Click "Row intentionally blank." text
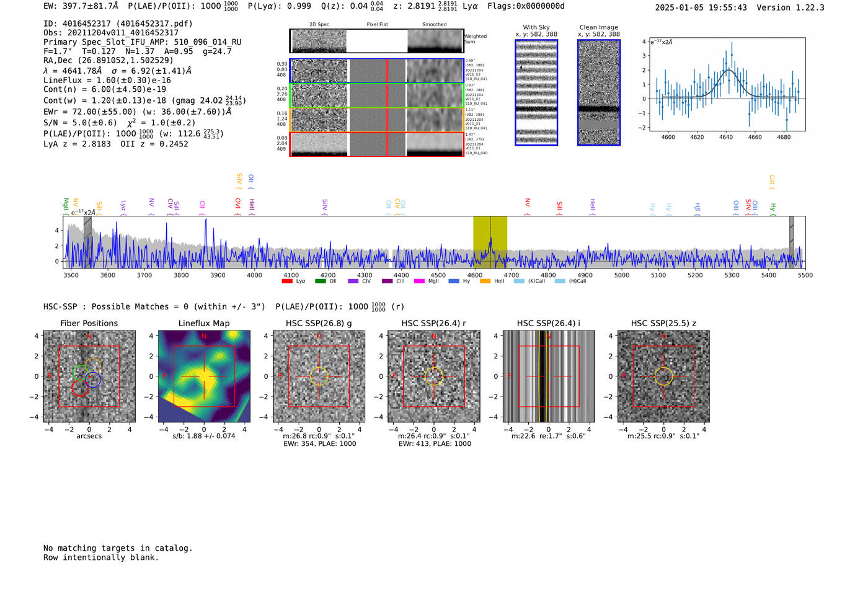This screenshot has height=591, width=868. pyautogui.click(x=101, y=558)
